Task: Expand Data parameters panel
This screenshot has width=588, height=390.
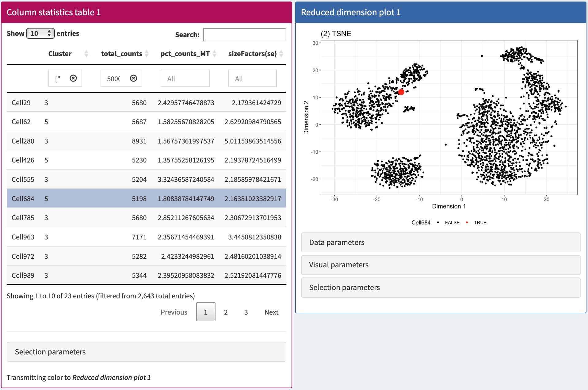Action: pos(441,243)
